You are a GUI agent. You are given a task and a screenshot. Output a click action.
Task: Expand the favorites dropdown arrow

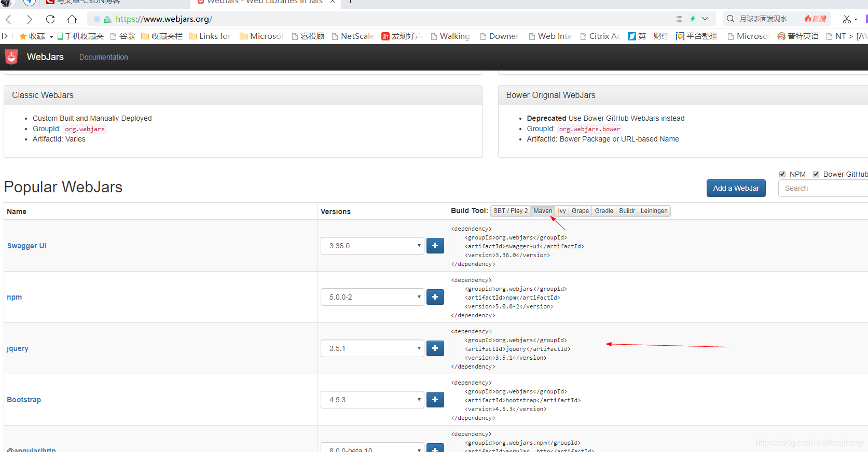(51, 37)
